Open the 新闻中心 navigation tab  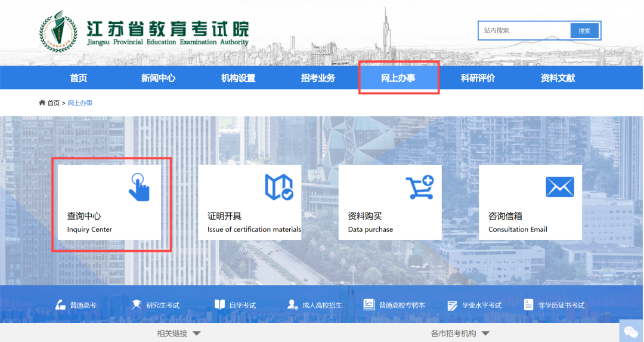tap(158, 78)
